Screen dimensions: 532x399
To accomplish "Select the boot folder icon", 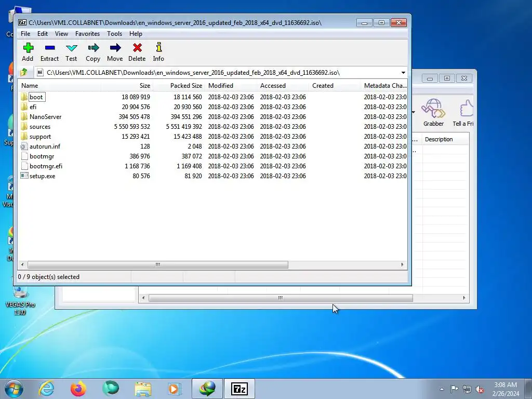I will (x=24, y=97).
